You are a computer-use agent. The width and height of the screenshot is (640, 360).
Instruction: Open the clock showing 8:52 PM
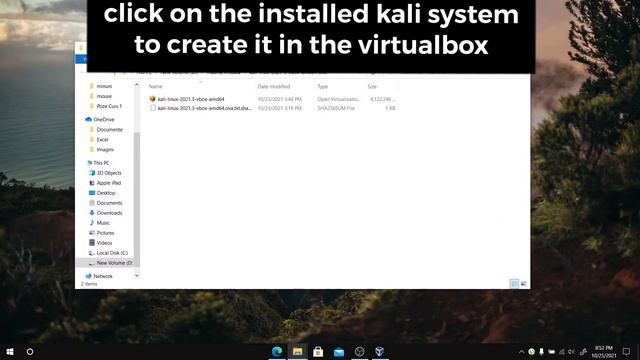[x=604, y=352]
